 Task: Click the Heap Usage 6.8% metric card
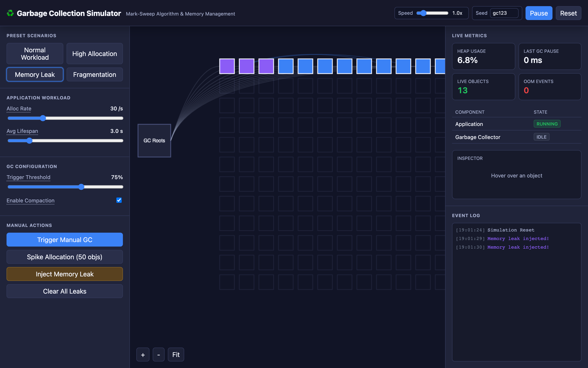[x=483, y=56]
